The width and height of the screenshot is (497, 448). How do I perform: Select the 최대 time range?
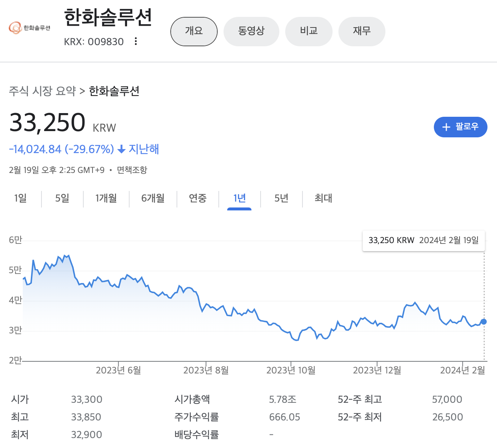click(323, 198)
